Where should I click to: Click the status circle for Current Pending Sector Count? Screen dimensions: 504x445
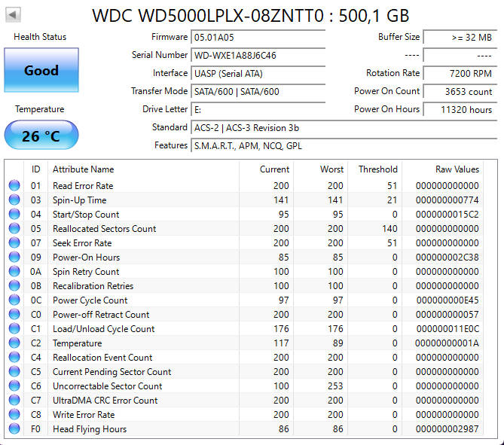(14, 372)
